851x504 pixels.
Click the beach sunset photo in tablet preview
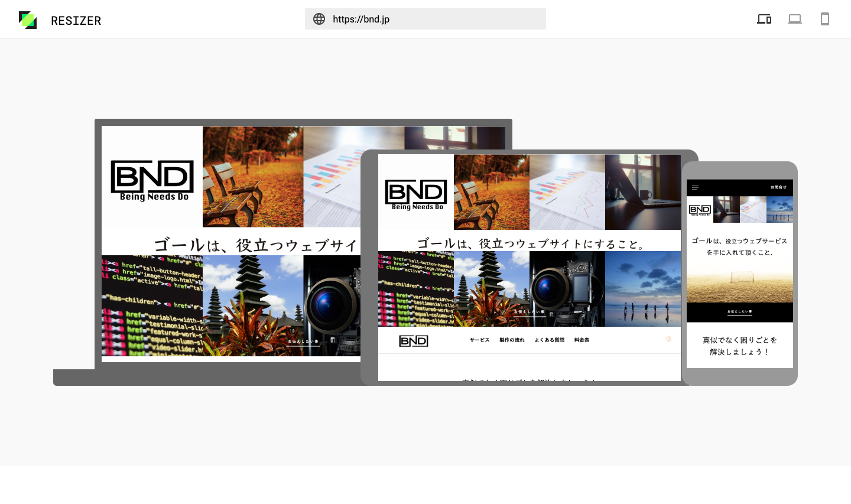click(x=643, y=289)
